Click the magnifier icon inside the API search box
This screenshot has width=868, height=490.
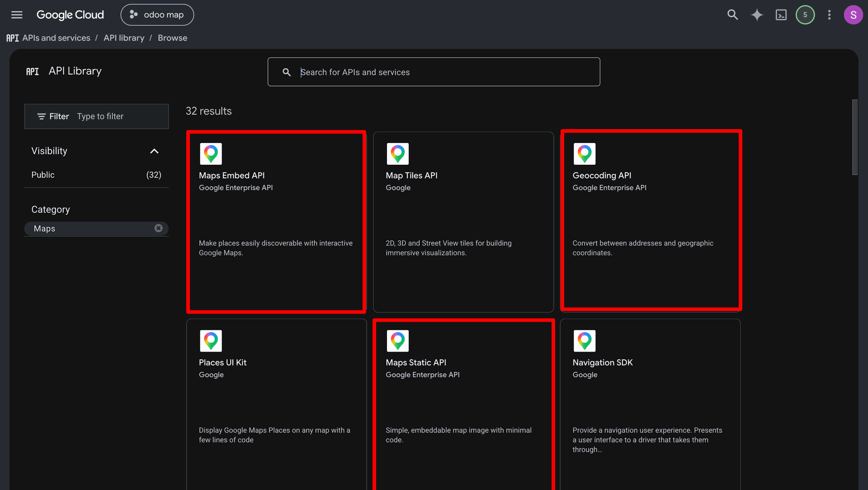[287, 72]
